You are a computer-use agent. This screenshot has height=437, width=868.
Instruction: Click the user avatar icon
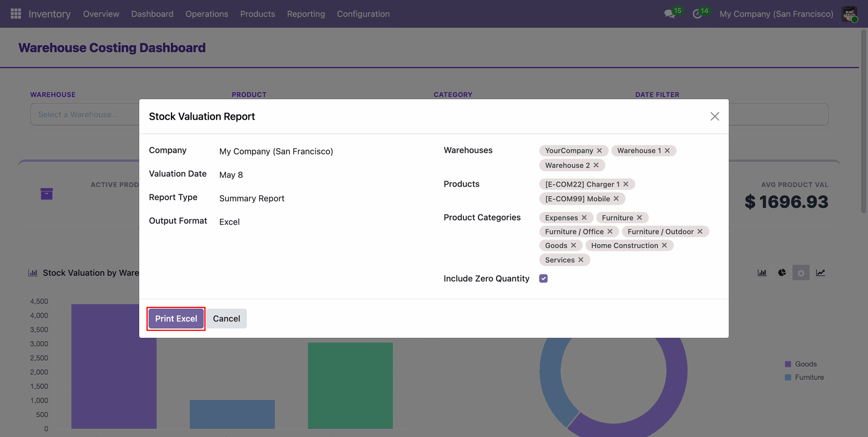pyautogui.click(x=849, y=14)
